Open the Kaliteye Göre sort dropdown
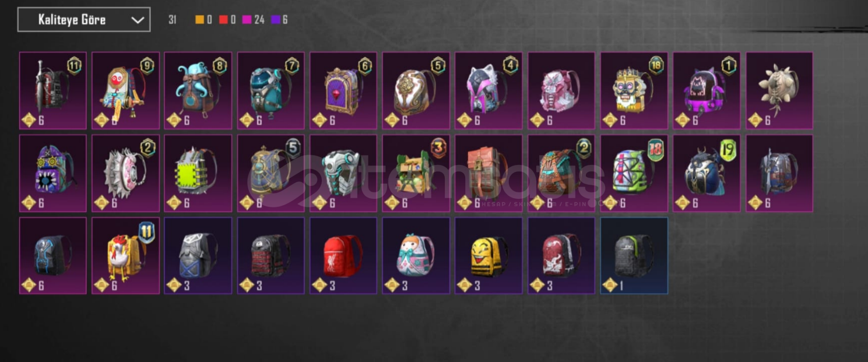The width and height of the screenshot is (868, 362). coord(84,19)
